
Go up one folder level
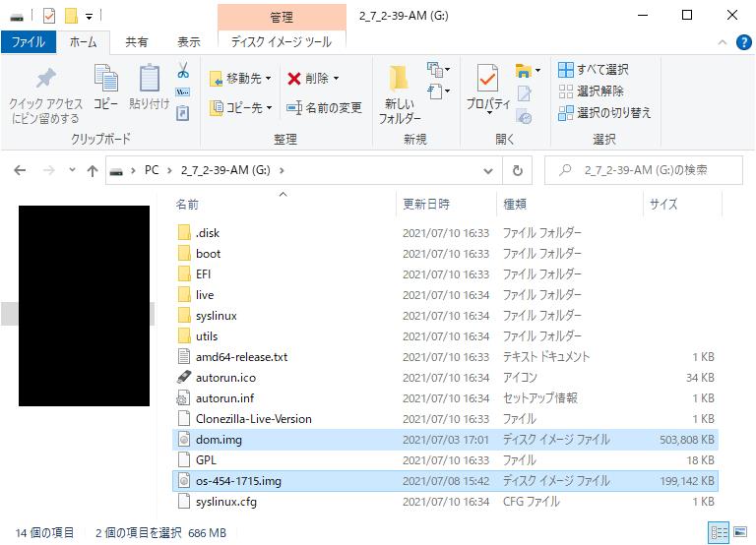pos(93,170)
